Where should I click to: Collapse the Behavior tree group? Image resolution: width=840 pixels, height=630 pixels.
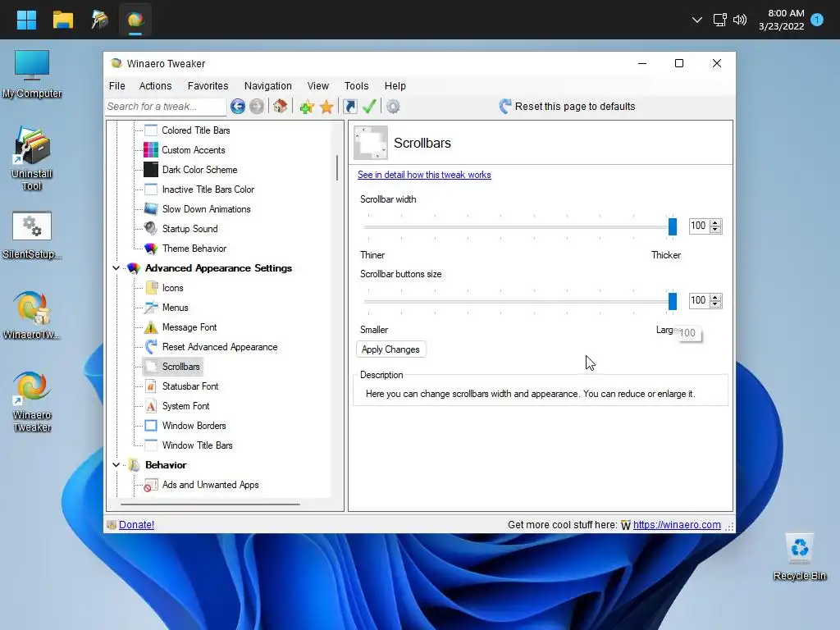pos(116,465)
